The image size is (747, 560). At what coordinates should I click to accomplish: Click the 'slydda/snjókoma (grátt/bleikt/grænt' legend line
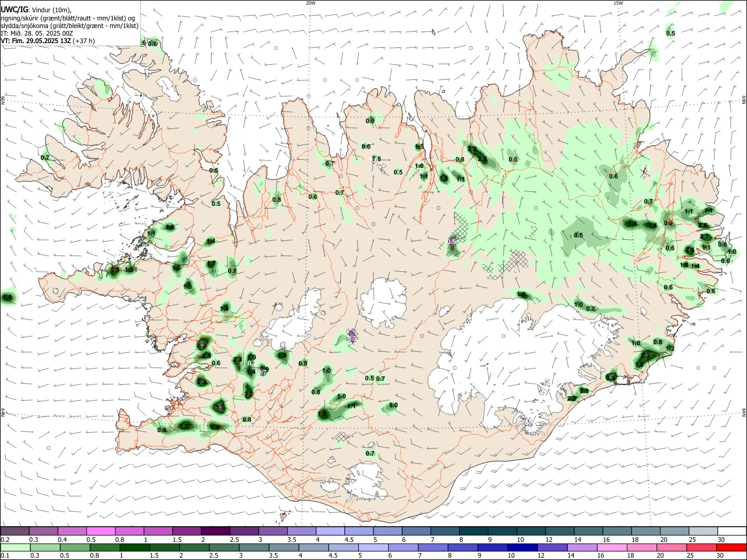click(x=69, y=26)
